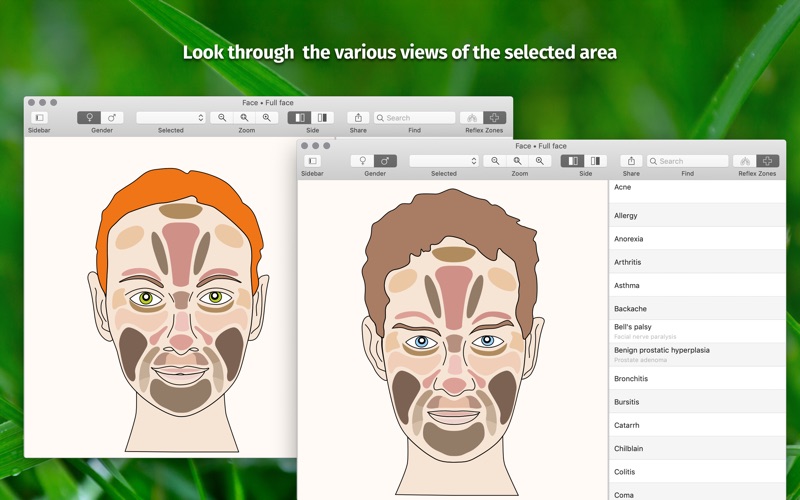
Task: Focus the Search field in front window
Action: pyautogui.click(x=688, y=161)
